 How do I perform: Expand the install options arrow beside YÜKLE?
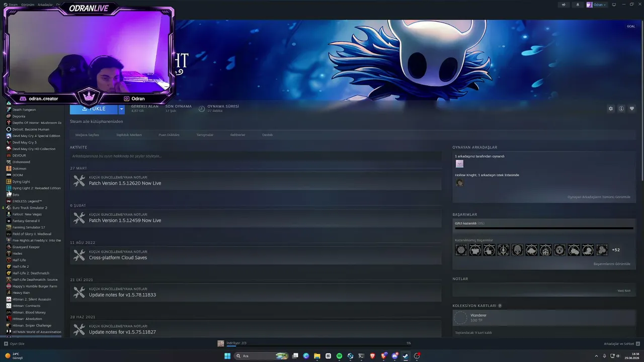point(121,109)
